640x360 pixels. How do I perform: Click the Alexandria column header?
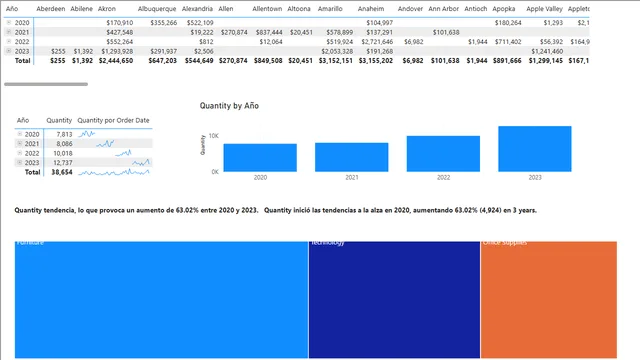point(197,9)
